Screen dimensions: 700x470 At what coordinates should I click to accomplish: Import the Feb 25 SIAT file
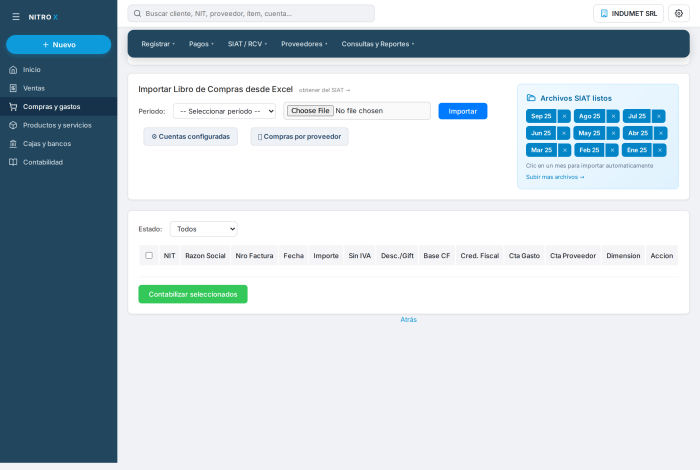point(589,150)
